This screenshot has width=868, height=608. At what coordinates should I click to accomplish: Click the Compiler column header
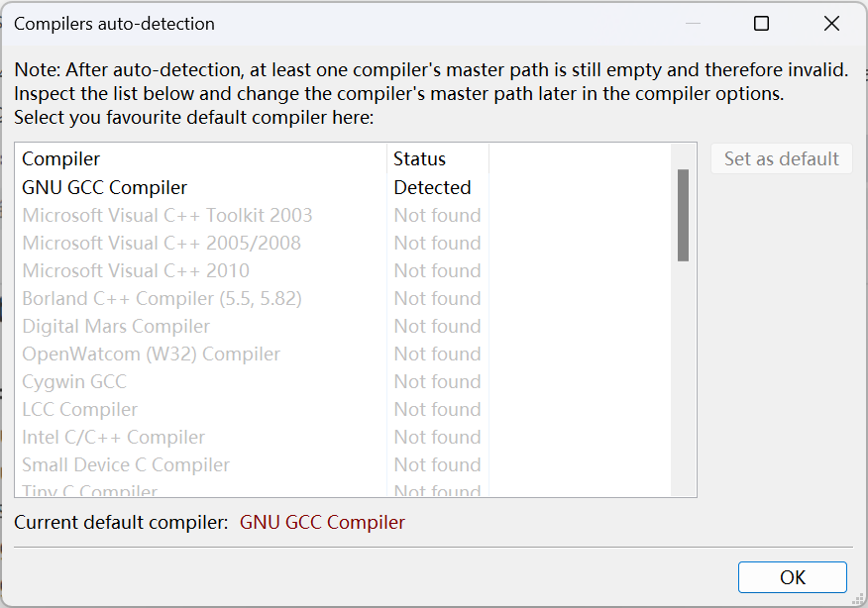tap(201, 158)
